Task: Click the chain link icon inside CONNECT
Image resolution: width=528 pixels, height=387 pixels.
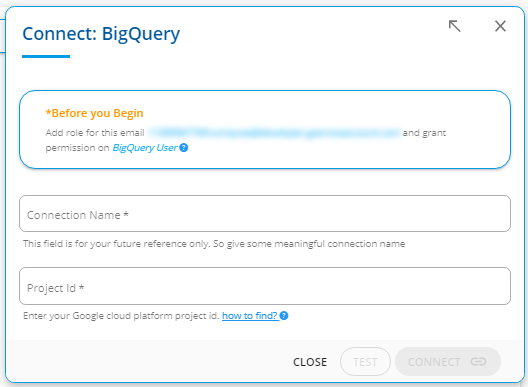Action: (x=478, y=362)
